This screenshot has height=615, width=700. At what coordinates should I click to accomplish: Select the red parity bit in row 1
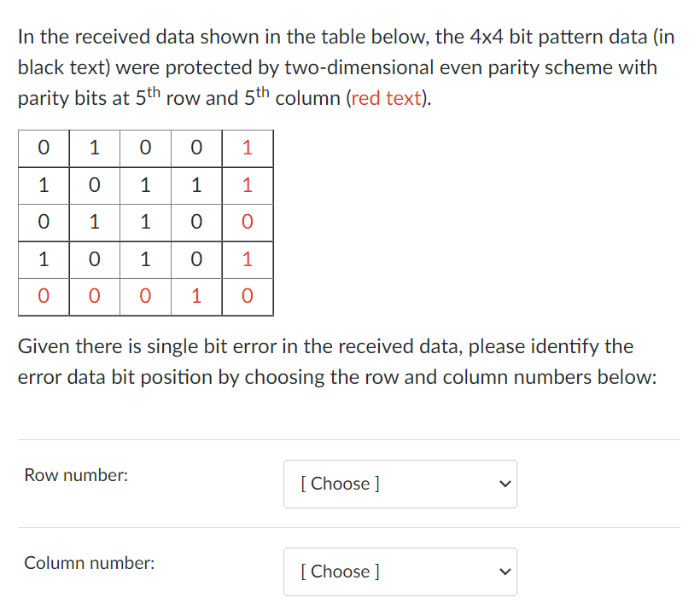(x=248, y=148)
